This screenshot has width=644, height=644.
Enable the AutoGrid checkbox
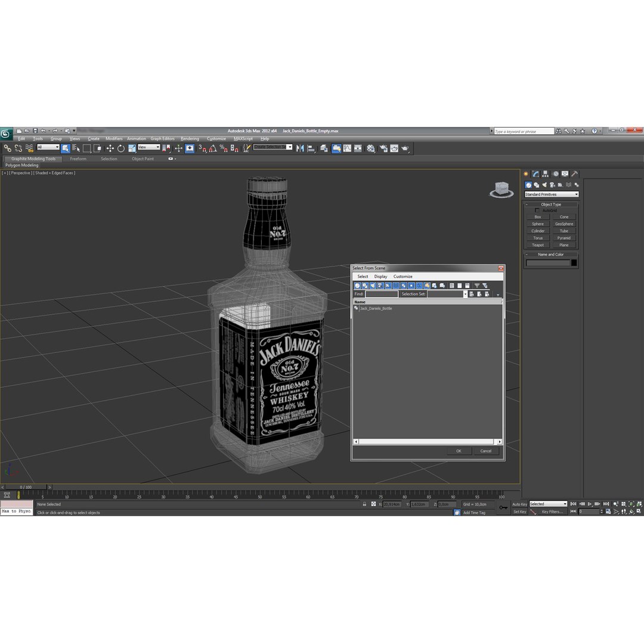(537, 210)
